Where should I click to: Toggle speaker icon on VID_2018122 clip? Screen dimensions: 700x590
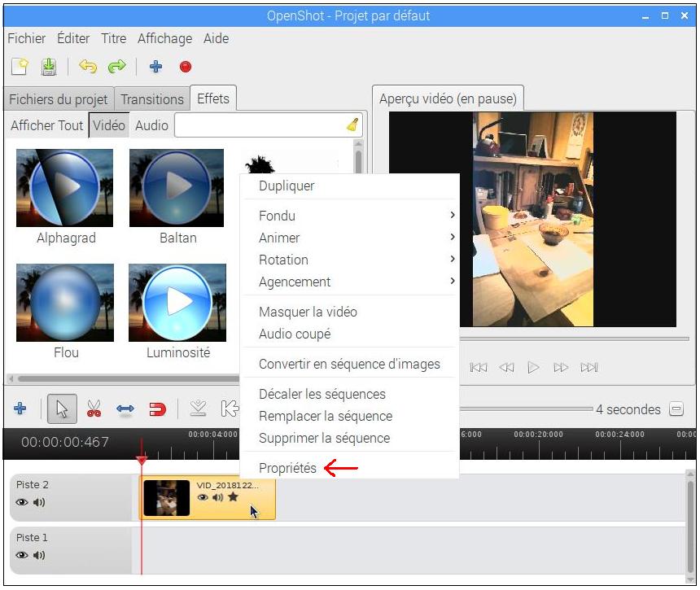(218, 497)
